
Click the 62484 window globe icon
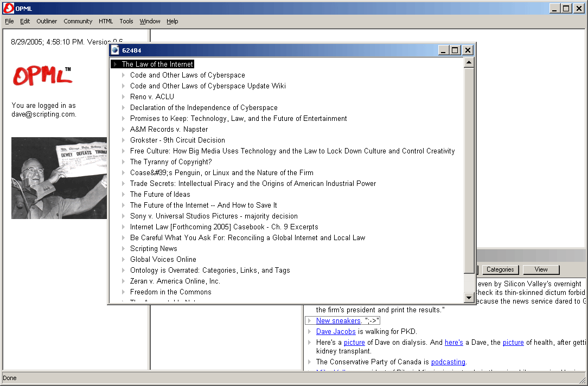pyautogui.click(x=115, y=50)
